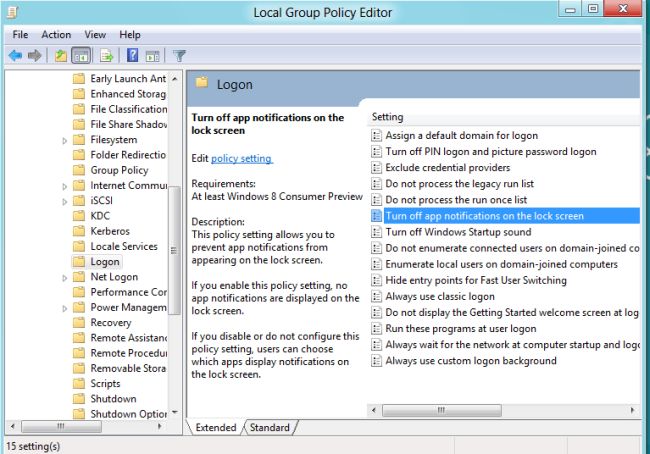Click the folder icon next to Shutdown
The width and height of the screenshot is (650, 454).
click(79, 398)
